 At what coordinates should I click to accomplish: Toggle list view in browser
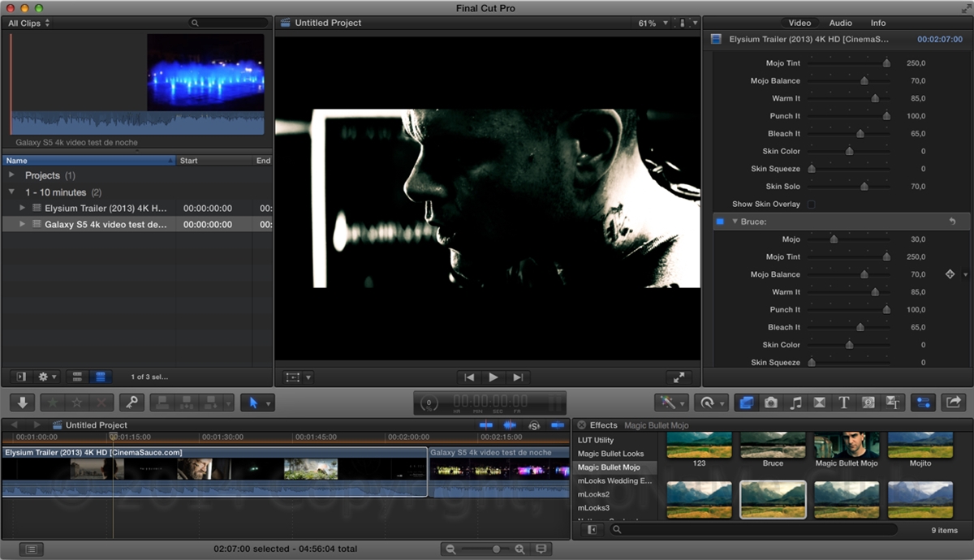click(101, 377)
